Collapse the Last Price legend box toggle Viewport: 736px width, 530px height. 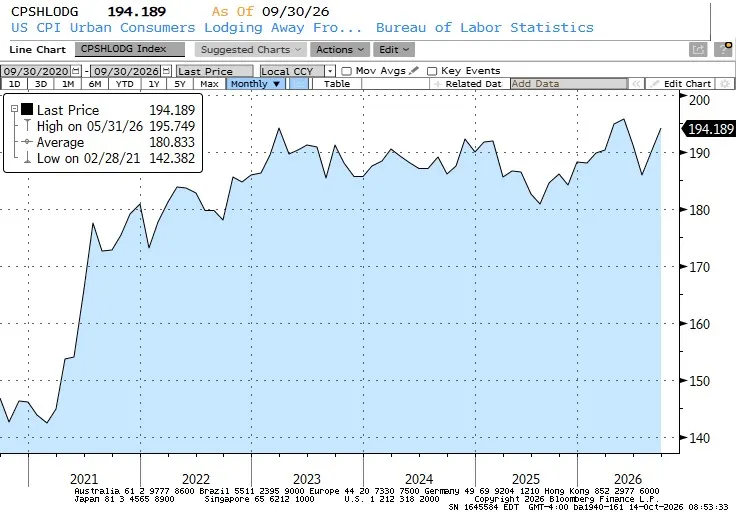pos(15,109)
